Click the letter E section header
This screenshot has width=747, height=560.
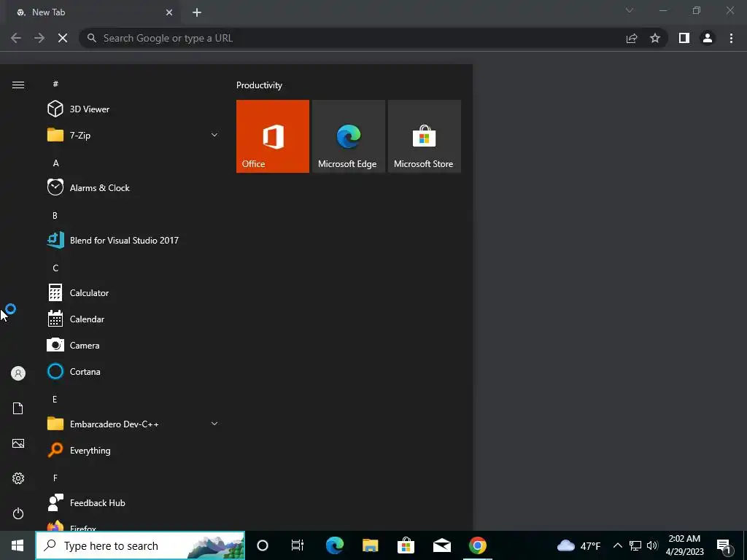[x=55, y=399]
